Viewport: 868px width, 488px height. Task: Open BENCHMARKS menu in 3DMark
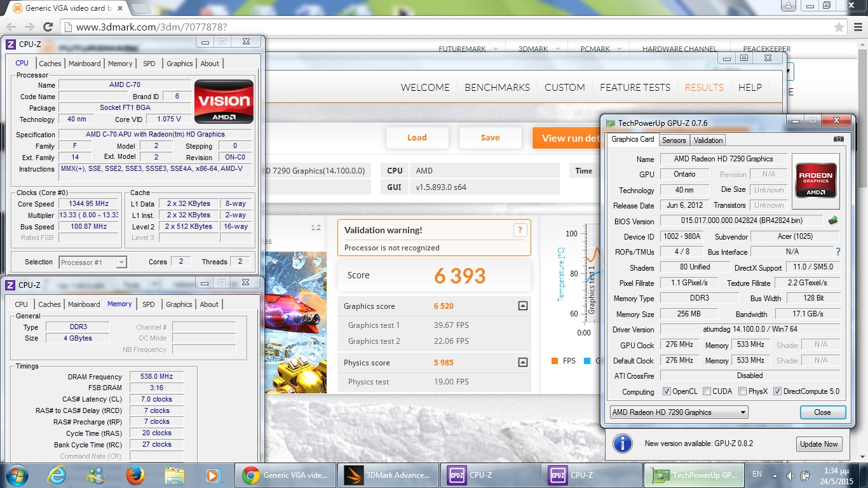pyautogui.click(x=497, y=88)
